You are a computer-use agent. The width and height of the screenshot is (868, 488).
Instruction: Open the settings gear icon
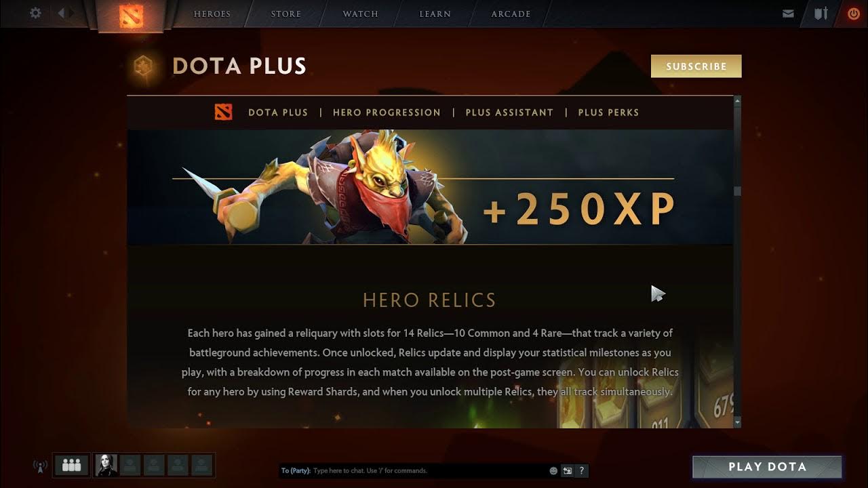35,13
